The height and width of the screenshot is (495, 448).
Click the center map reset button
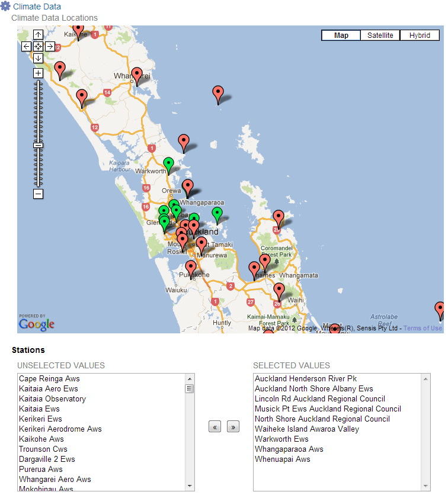[38, 46]
